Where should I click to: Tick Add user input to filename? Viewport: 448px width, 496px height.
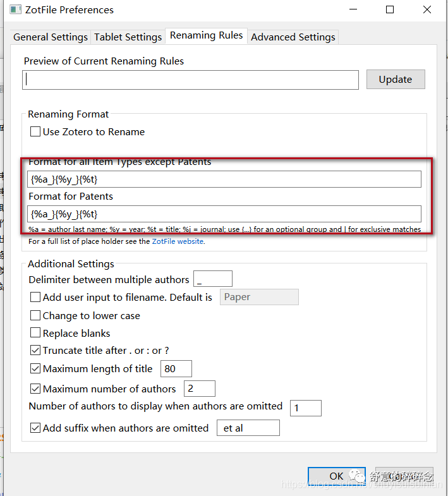[x=35, y=298]
